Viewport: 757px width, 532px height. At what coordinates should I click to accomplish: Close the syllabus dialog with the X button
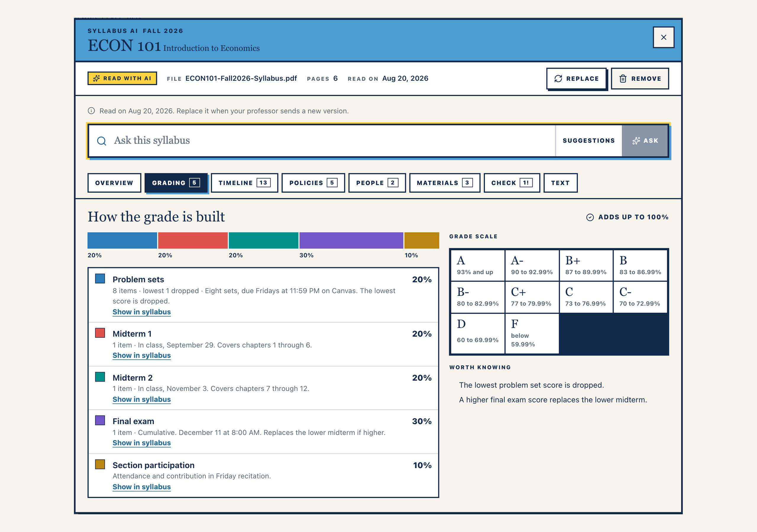tap(663, 37)
